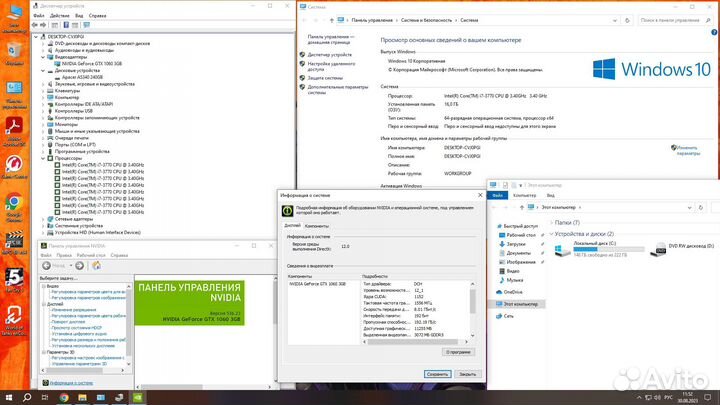The height and width of the screenshot is (405, 720).
Task: Collapse the Дисковые устройства category
Action: point(43,71)
